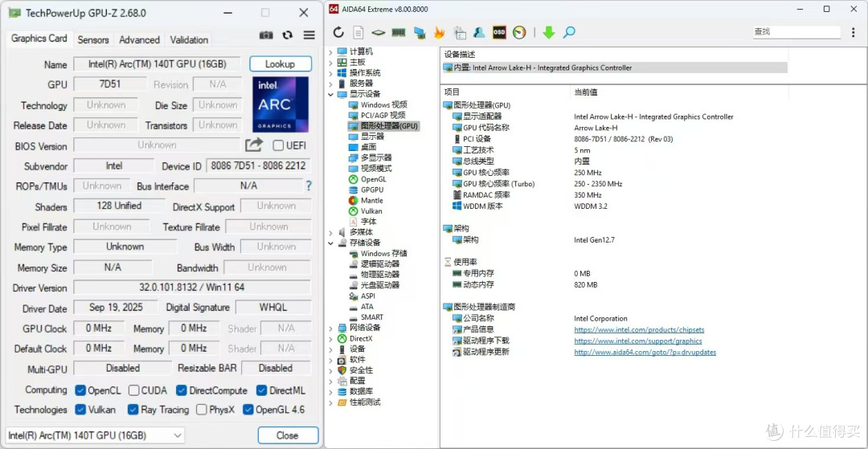The image size is (868, 449).
Task: Click the green download arrow icon
Action: [549, 33]
